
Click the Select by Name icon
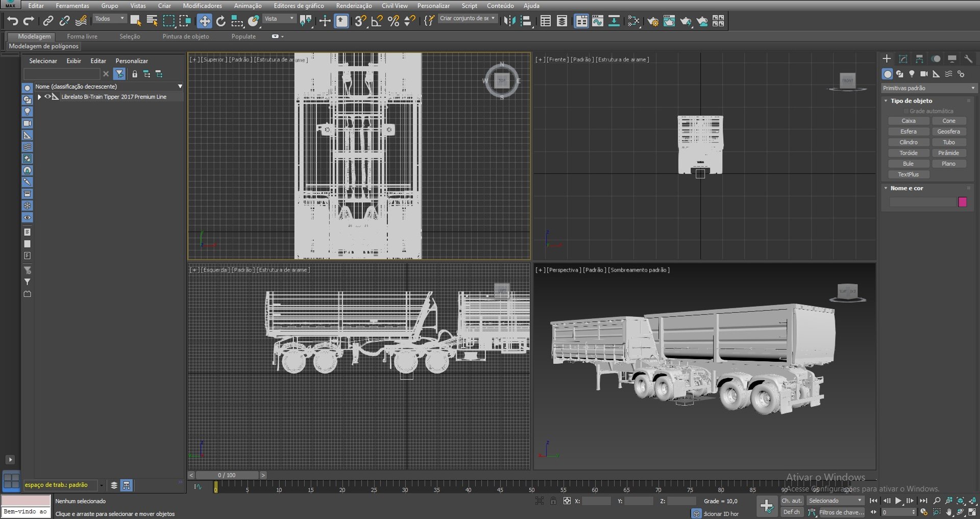click(152, 21)
